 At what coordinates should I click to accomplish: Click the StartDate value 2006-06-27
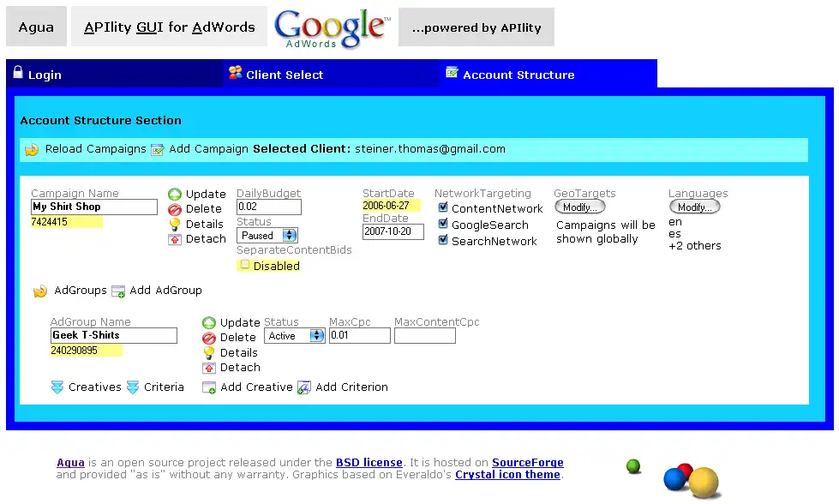(386, 206)
